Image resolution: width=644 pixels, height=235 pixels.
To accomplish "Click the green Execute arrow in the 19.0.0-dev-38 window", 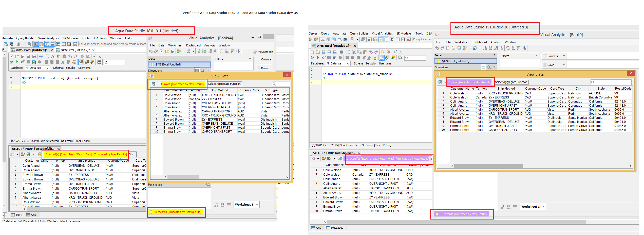I will click(318, 58).
